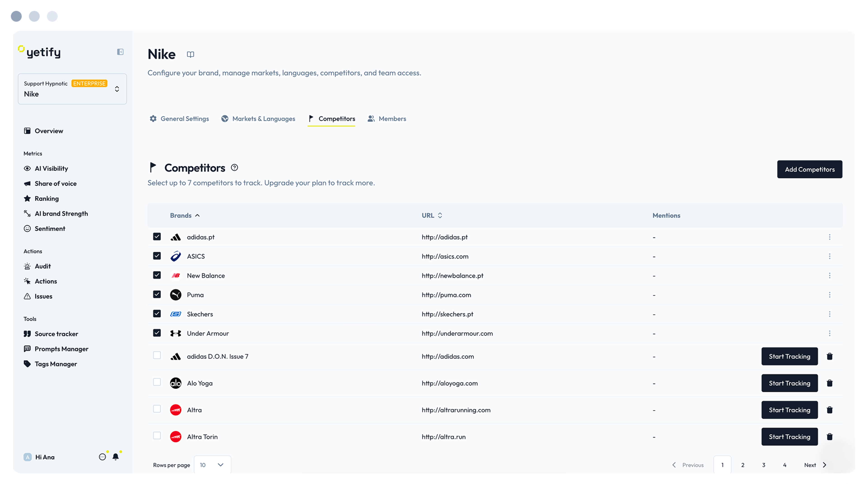The width and height of the screenshot is (868, 484).
Task: Open the three-dot menu for Puma
Action: tap(829, 295)
